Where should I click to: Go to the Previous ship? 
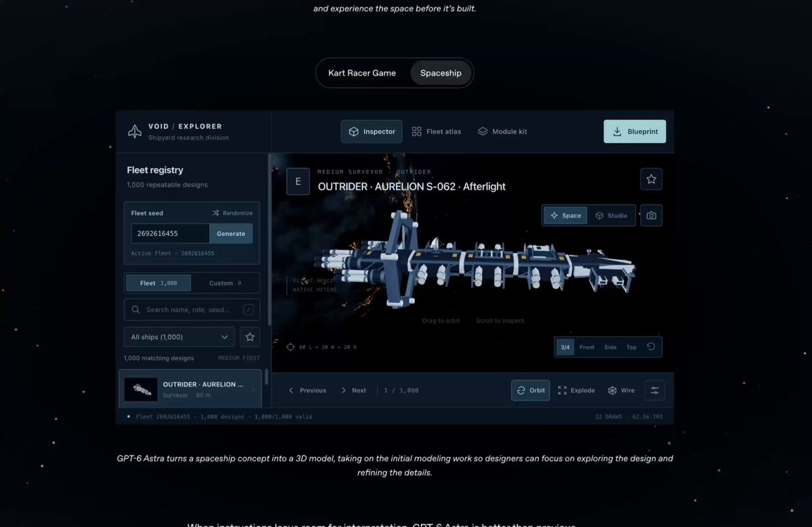(307, 390)
